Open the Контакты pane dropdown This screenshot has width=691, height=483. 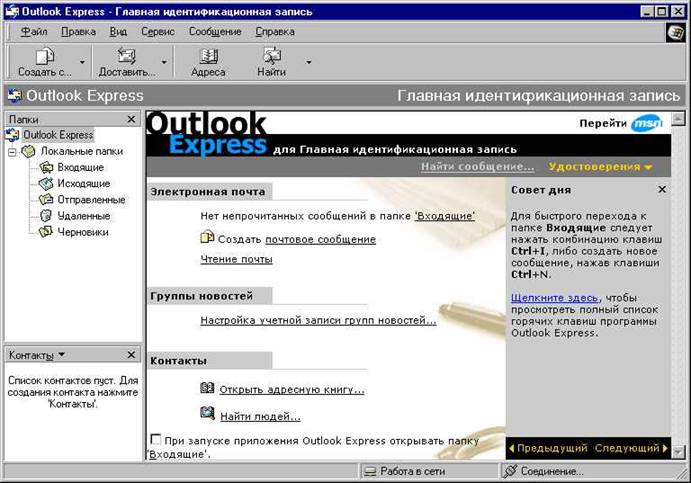[x=62, y=354]
